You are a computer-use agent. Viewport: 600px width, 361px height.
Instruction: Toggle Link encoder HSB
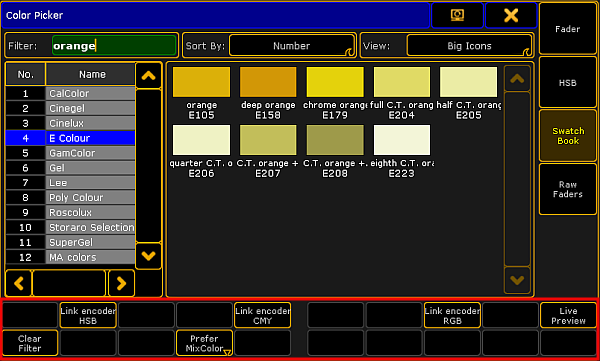tap(88, 315)
